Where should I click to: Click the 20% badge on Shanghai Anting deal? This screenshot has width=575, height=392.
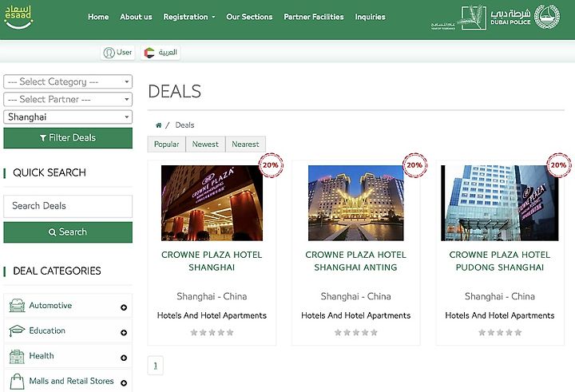click(x=414, y=165)
